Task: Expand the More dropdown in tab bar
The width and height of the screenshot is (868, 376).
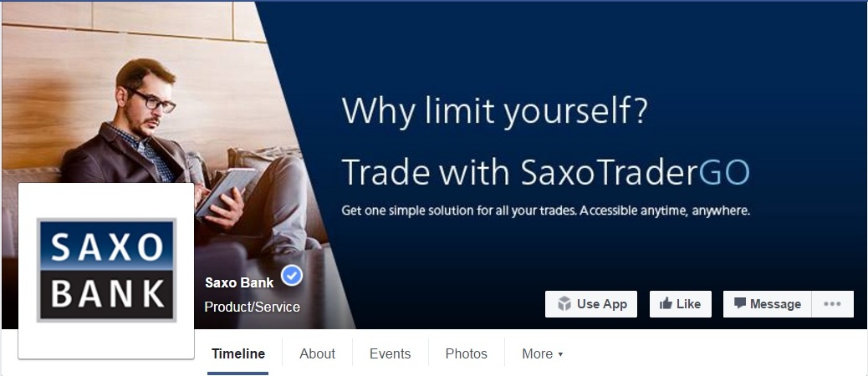Action: point(543,354)
